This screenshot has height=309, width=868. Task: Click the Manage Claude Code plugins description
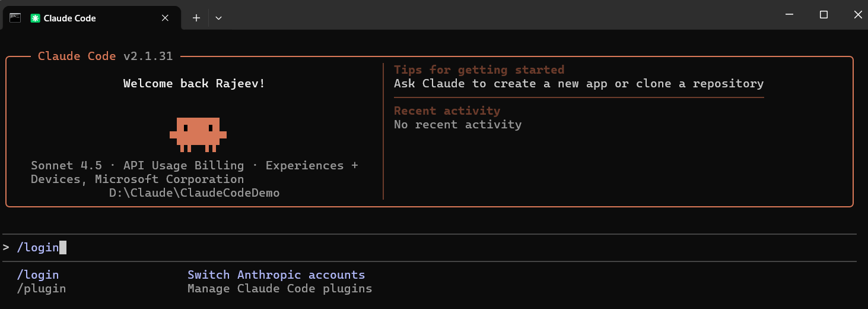tap(279, 289)
